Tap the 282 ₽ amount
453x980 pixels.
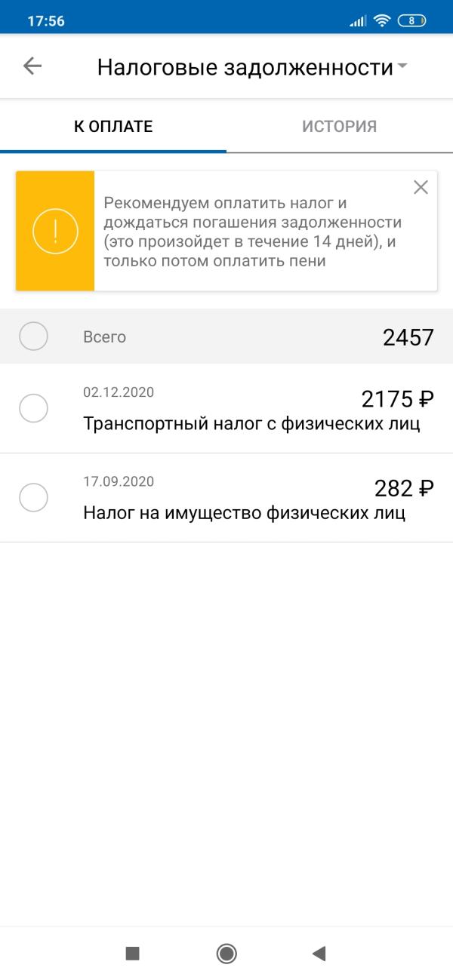pyautogui.click(x=404, y=489)
